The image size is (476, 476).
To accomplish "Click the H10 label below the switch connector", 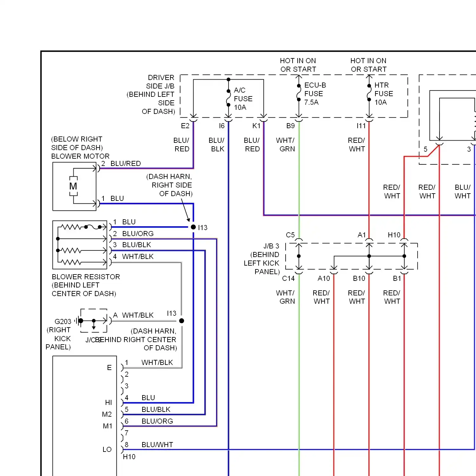I will pyautogui.click(x=129, y=457).
